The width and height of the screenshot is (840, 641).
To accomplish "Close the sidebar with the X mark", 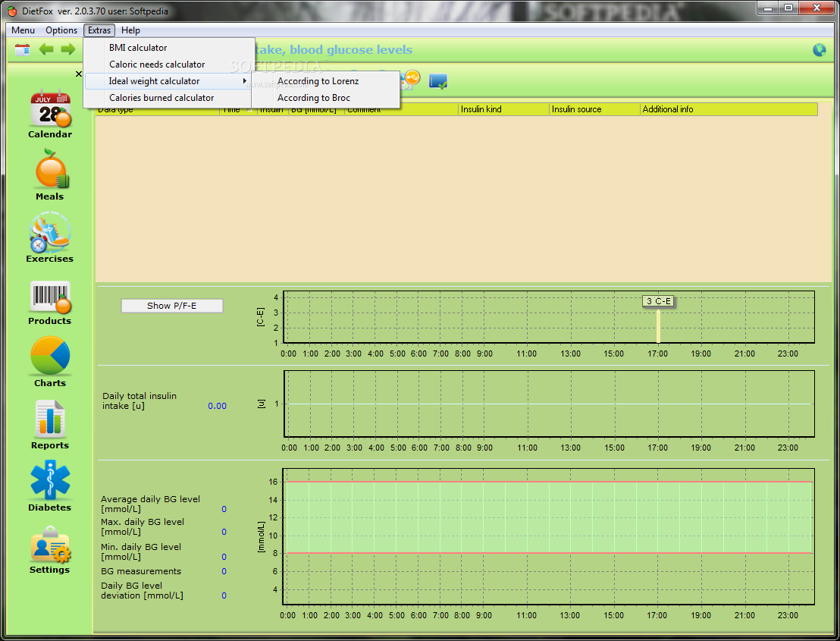I will (x=79, y=74).
